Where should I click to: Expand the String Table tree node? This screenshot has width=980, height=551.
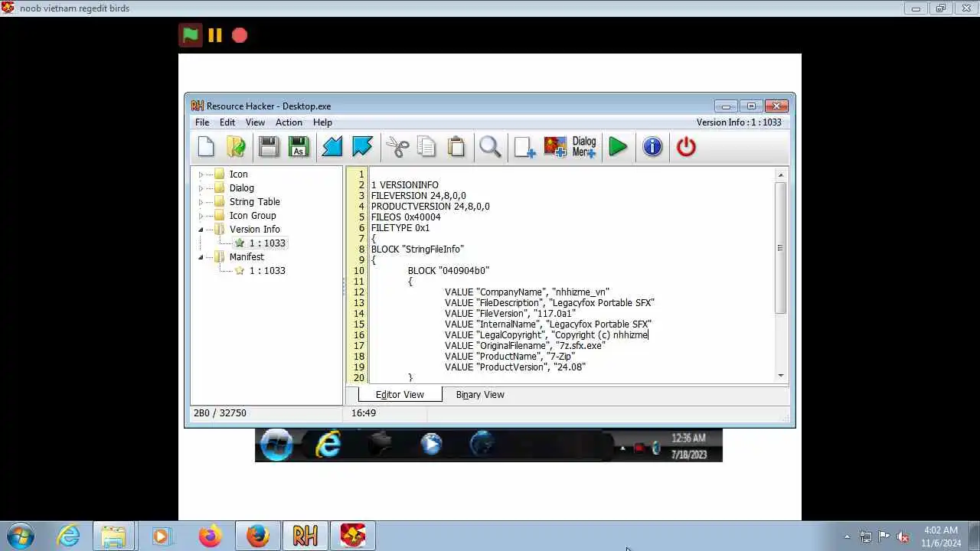(x=201, y=202)
